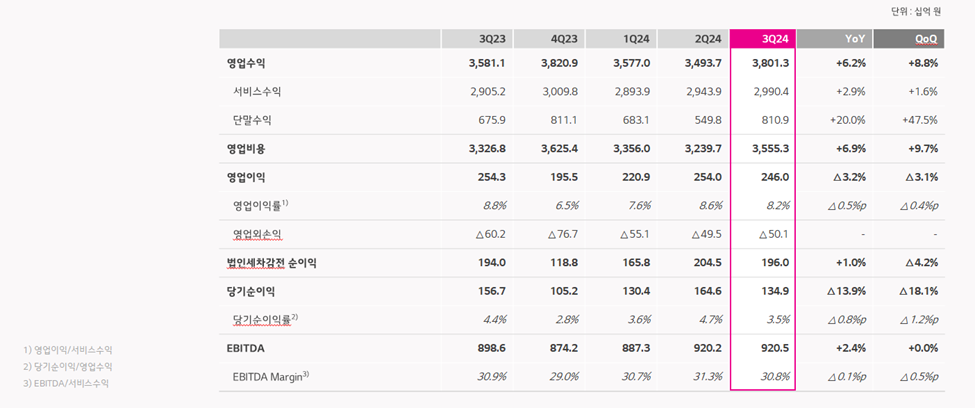This screenshot has height=408, width=975.
Task: Click the 920.5 EBITDA cell under 3Q24
Action: tap(777, 349)
